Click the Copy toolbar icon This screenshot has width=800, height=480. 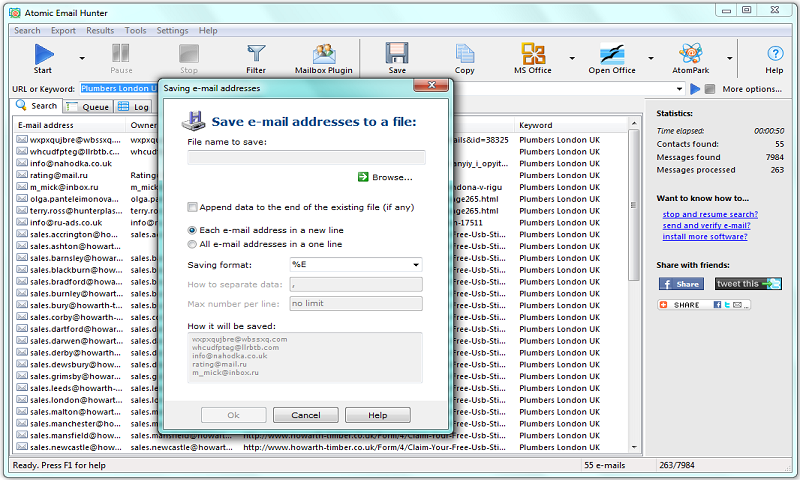(464, 56)
